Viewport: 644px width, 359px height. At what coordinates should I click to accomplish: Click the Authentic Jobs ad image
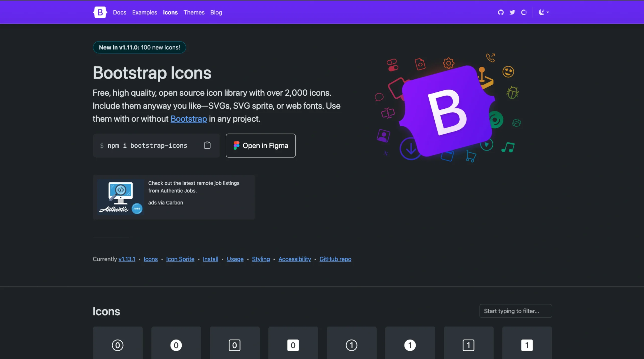tap(120, 197)
